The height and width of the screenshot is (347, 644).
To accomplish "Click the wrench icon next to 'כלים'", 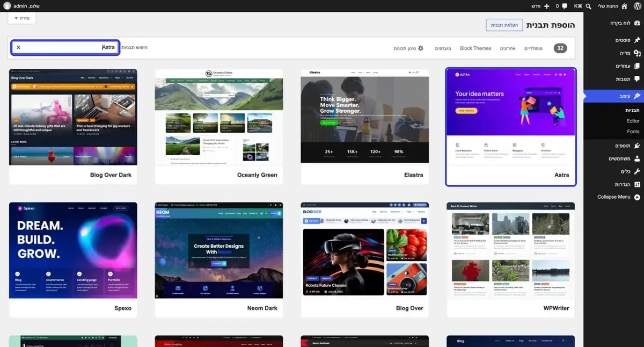I will click(637, 171).
